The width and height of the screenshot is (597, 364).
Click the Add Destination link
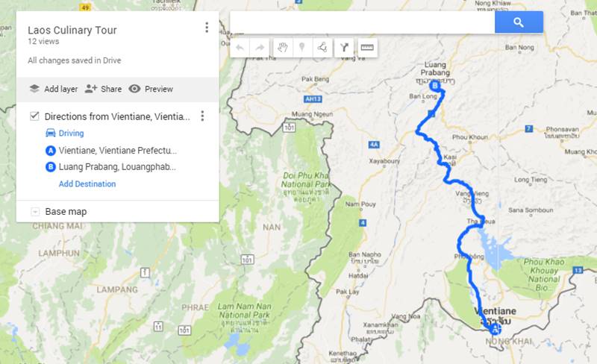[87, 184]
